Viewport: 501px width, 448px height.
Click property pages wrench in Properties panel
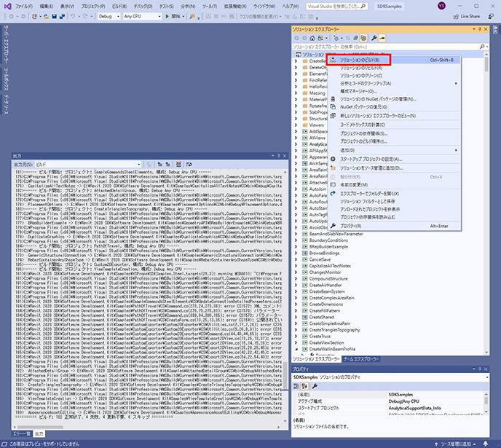pos(315,386)
